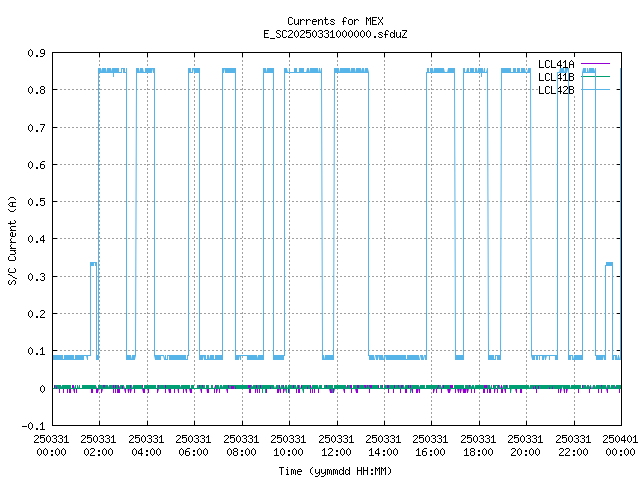Click the 250331 02:00 x-axis tick label
This screenshot has height=480, width=640.
(98, 446)
